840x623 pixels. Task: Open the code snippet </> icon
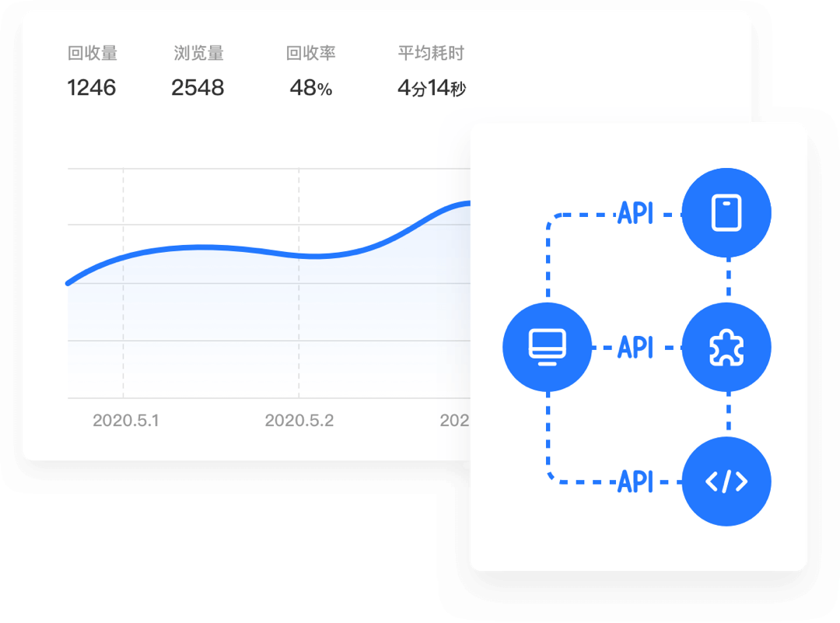click(727, 481)
